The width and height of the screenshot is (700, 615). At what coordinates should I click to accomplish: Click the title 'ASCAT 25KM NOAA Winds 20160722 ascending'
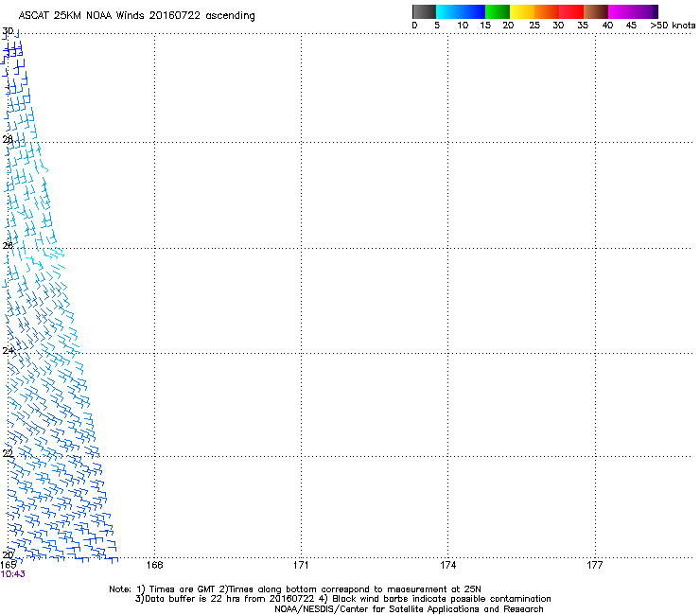click(x=136, y=16)
